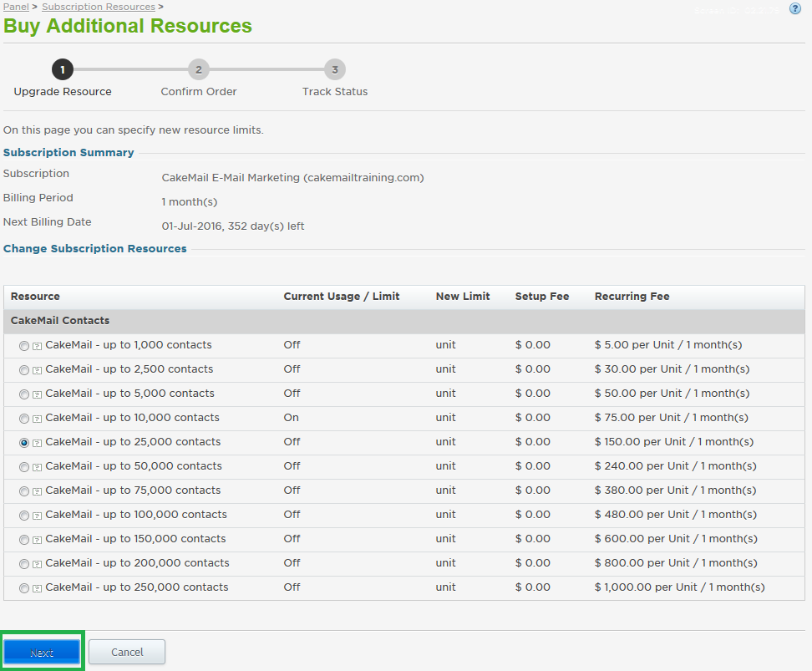Click 'CakeMail - up to 25,000 contacts' label
The width and height of the screenshot is (812, 671).
pyautogui.click(x=133, y=442)
